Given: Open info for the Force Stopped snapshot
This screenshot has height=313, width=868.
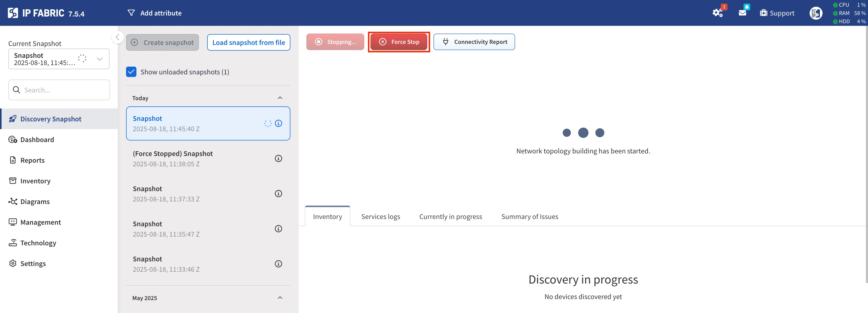Looking at the screenshot, I should 278,158.
